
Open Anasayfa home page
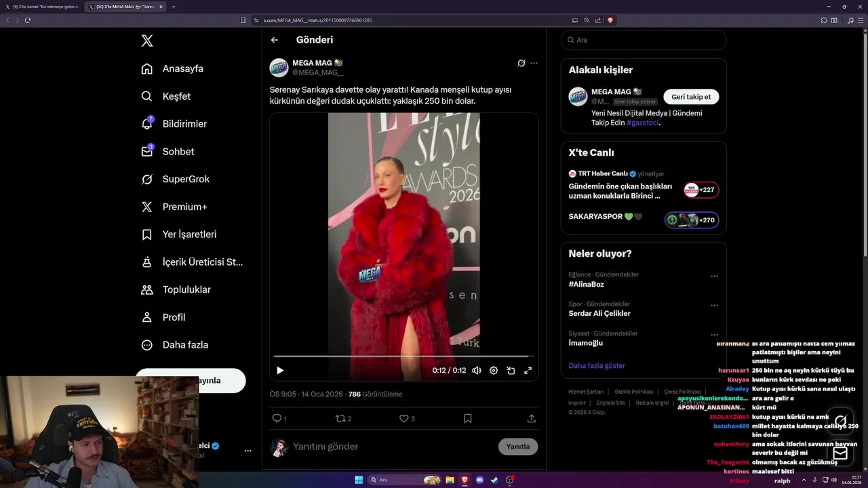[172, 68]
